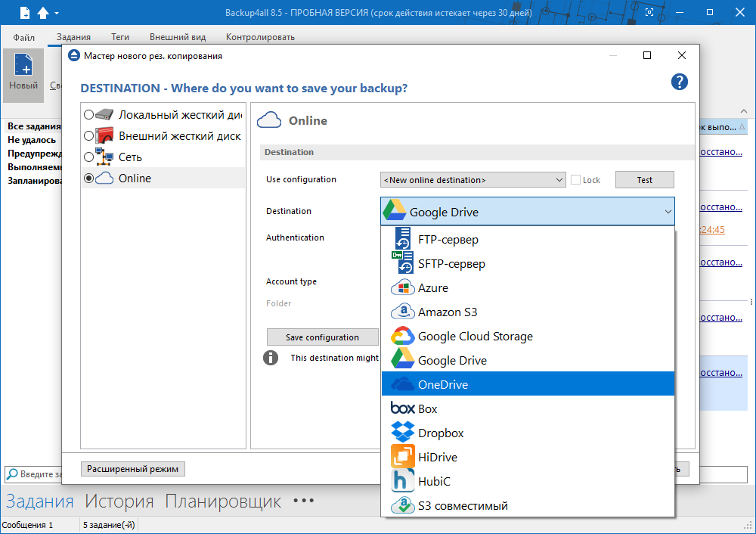The width and height of the screenshot is (756, 534).
Task: Click the new document icon in title bar
Action: click(x=25, y=13)
